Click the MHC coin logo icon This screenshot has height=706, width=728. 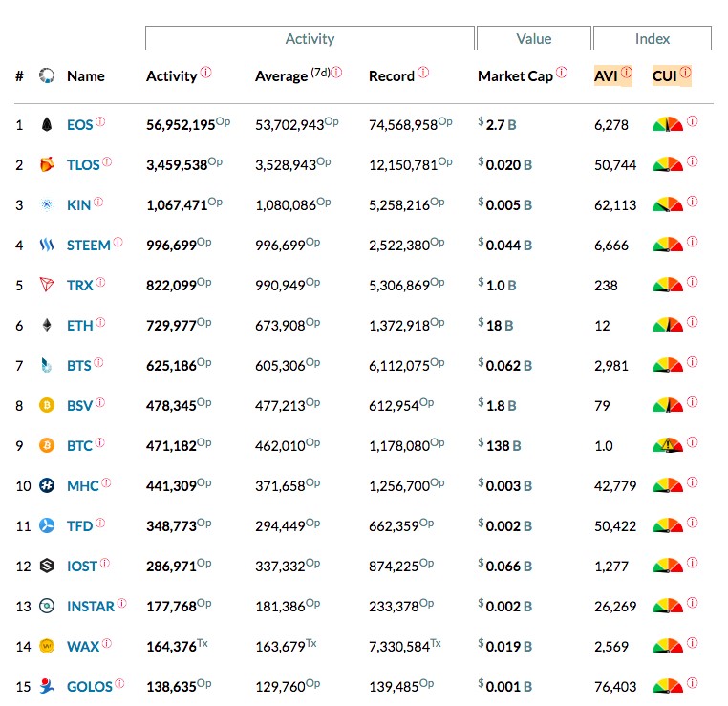[47, 485]
